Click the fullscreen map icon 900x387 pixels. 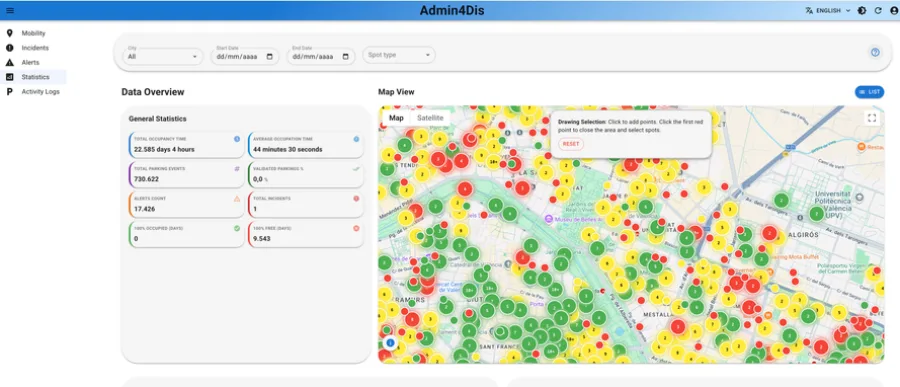click(872, 118)
